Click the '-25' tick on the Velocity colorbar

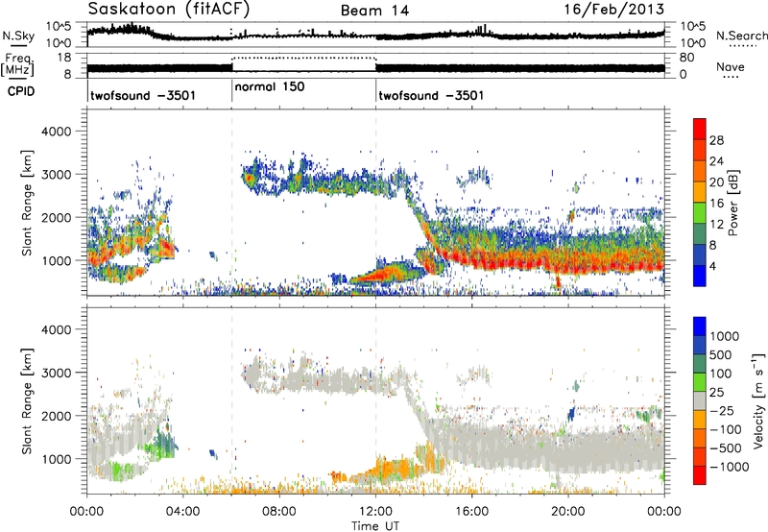pos(720,410)
